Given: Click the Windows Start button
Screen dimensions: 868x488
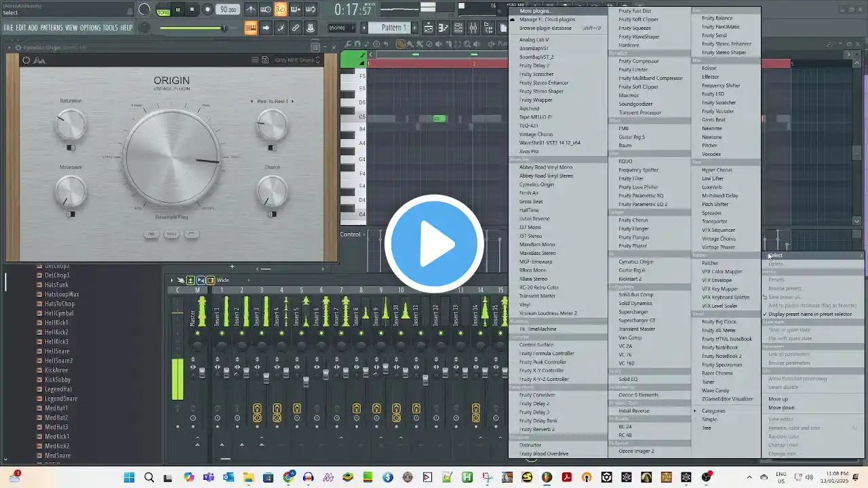Looking at the screenshot, I should coord(129,477).
